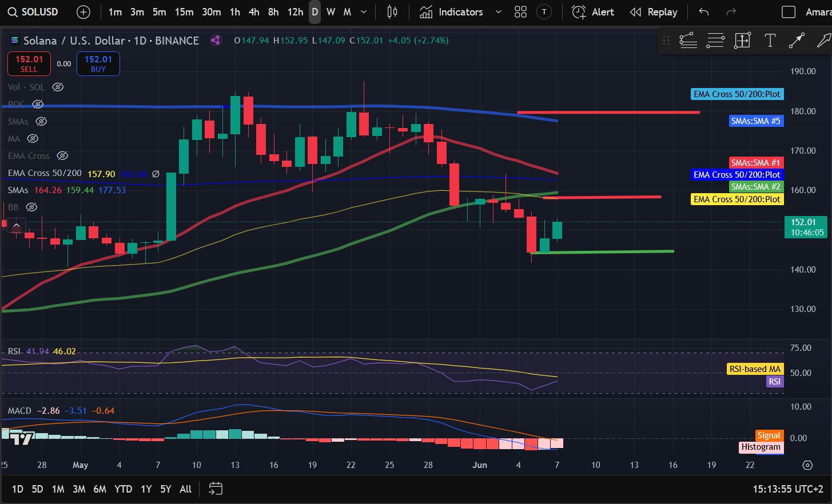Set the 3M date range
832x504 pixels.
click(79, 489)
